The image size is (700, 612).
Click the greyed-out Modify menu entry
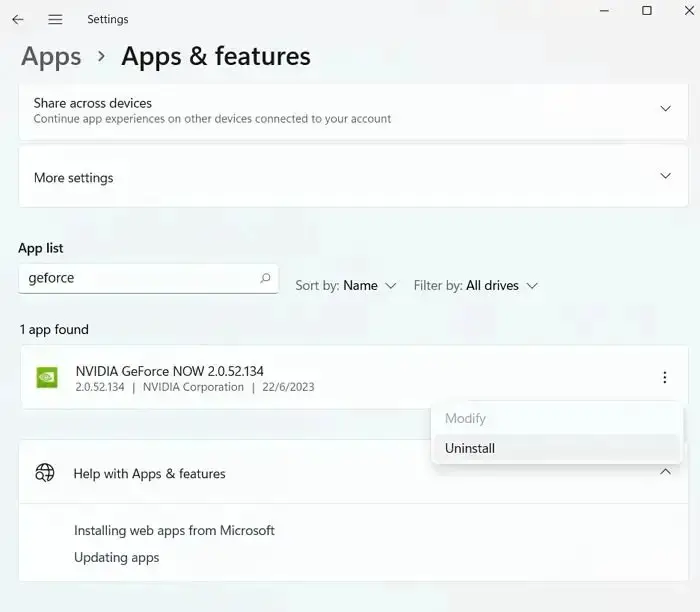tap(556, 418)
